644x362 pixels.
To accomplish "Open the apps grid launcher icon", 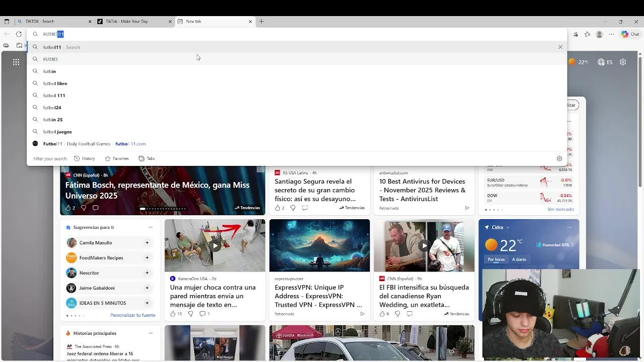I will pyautogui.click(x=16, y=62).
